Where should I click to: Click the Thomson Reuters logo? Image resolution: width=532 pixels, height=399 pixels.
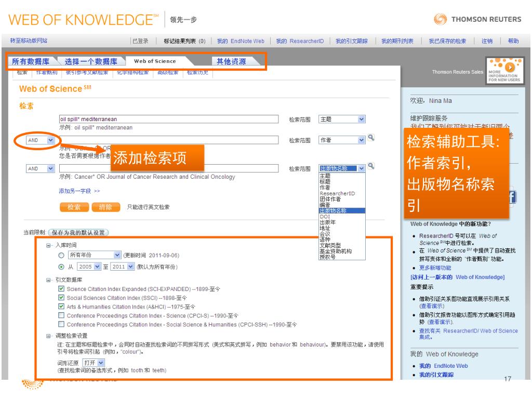point(477,19)
